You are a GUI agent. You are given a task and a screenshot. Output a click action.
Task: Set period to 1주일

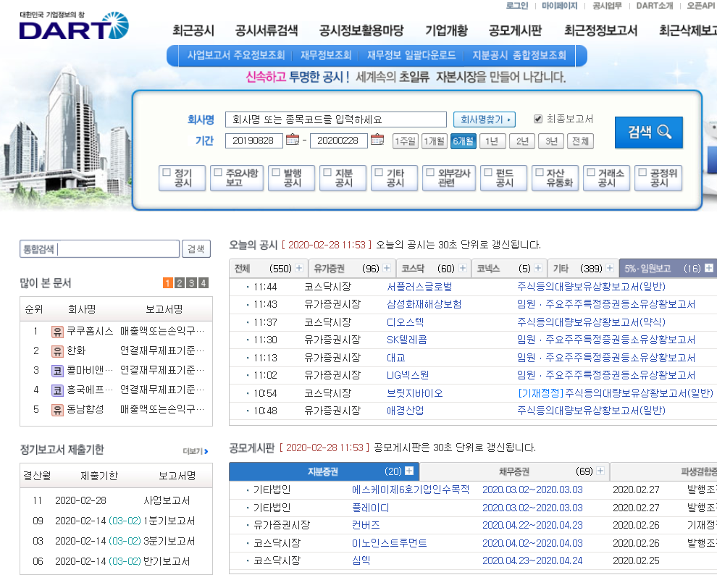[405, 140]
